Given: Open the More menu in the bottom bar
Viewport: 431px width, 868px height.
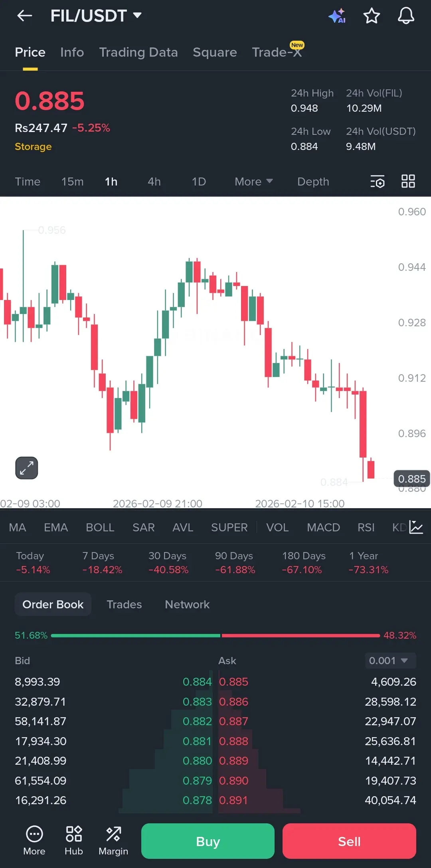Looking at the screenshot, I should pyautogui.click(x=34, y=840).
